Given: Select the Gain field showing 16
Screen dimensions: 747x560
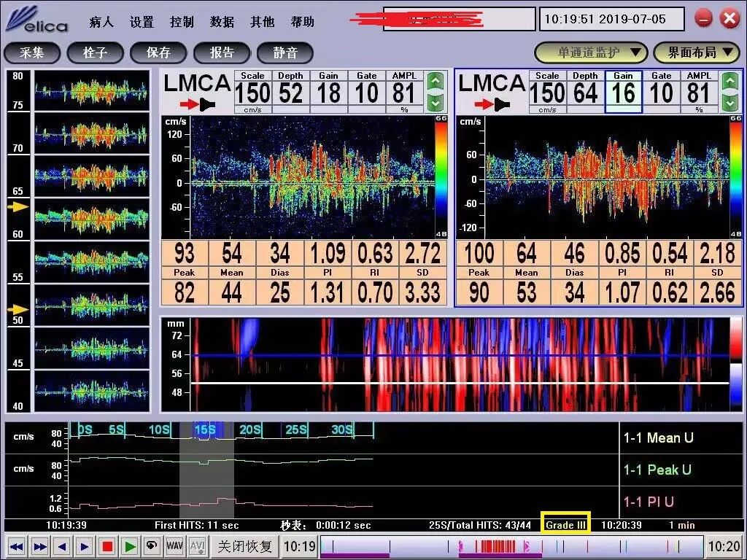Looking at the screenshot, I should 623,92.
